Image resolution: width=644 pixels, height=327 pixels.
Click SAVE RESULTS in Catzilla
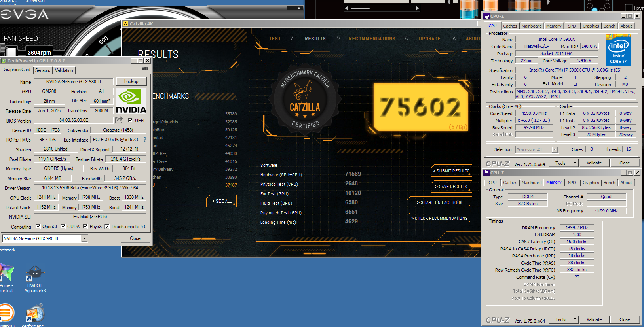pyautogui.click(x=451, y=187)
